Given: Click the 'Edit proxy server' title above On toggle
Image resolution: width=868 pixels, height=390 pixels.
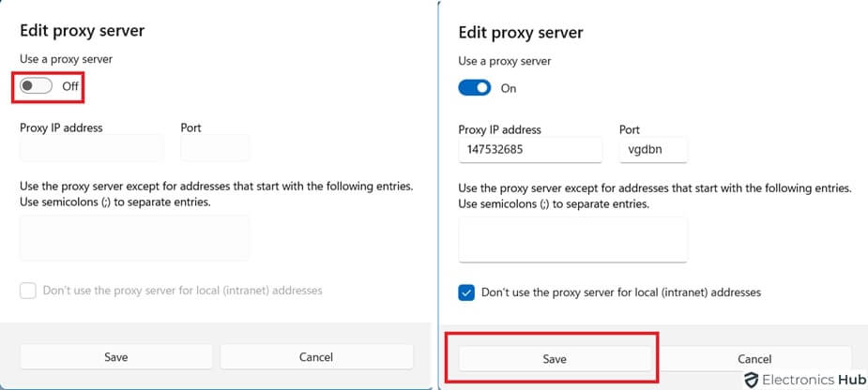Looking at the screenshot, I should 520,33.
